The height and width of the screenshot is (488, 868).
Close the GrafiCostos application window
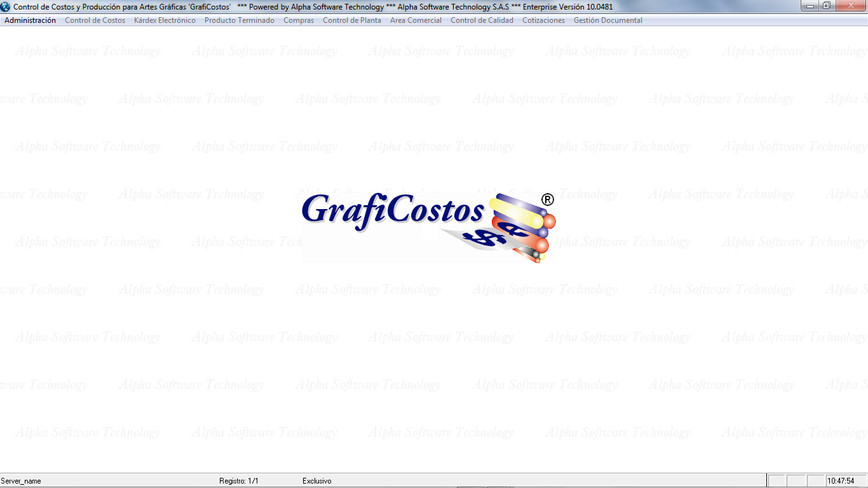tap(850, 6)
